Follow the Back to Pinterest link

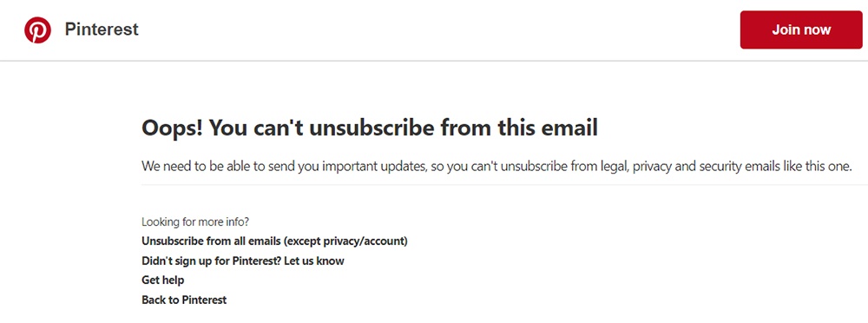(x=184, y=300)
